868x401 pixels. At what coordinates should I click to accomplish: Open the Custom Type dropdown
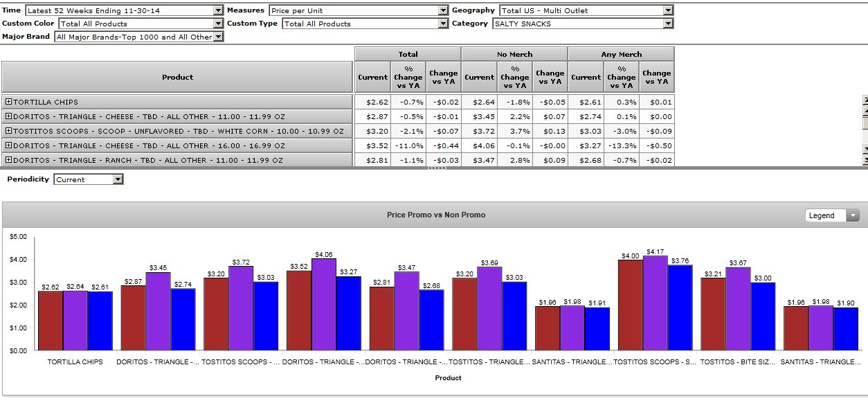(443, 24)
